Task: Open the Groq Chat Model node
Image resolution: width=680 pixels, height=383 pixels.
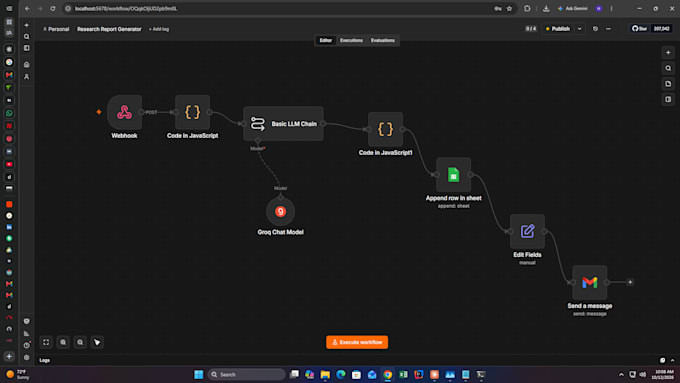Action: (x=281, y=212)
